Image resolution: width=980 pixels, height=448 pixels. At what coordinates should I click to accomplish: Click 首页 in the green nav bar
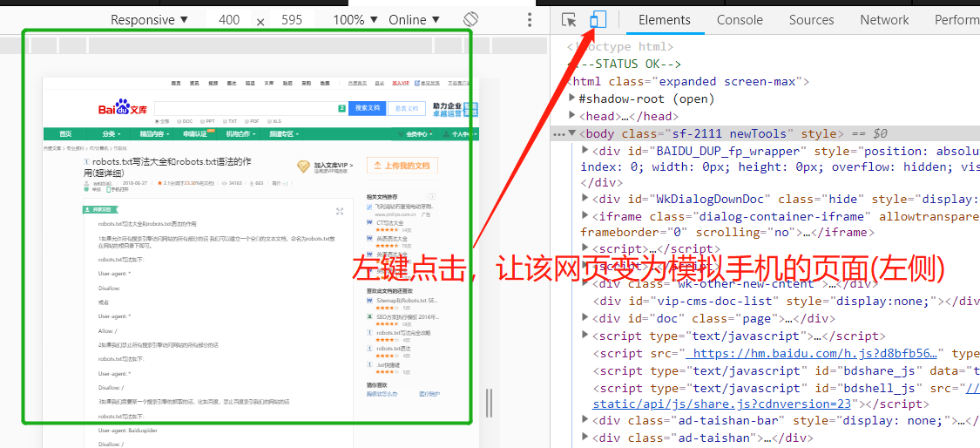(65, 134)
